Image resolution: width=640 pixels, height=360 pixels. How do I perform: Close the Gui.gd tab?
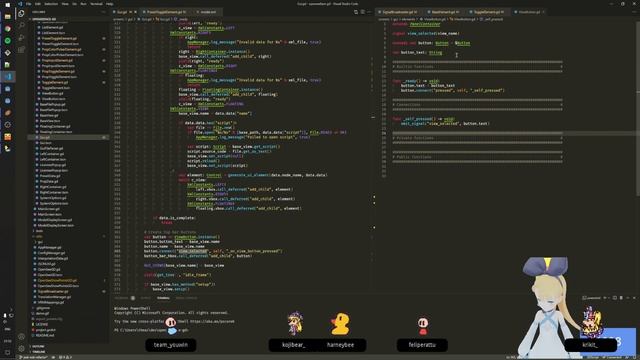[136, 12]
